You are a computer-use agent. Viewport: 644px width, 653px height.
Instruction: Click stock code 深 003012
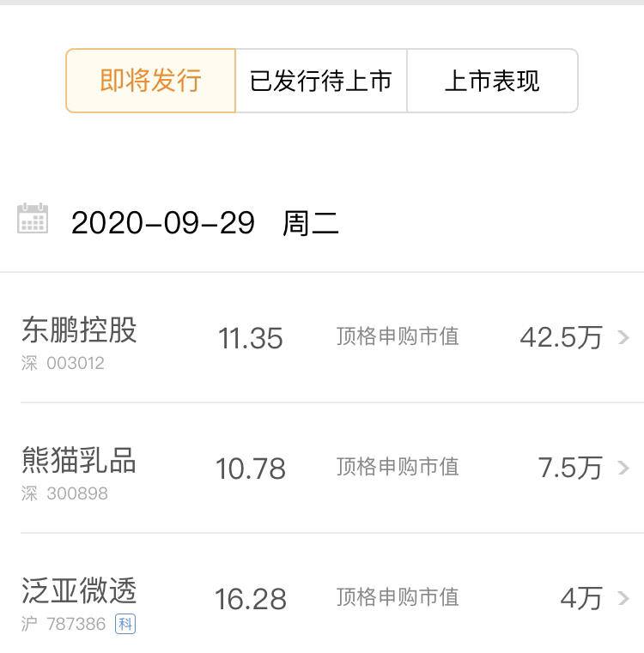63,364
